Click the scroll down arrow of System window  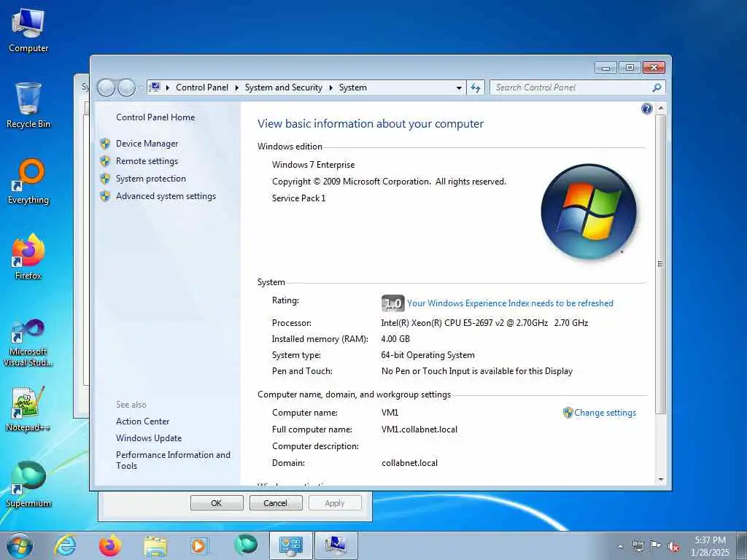point(661,480)
